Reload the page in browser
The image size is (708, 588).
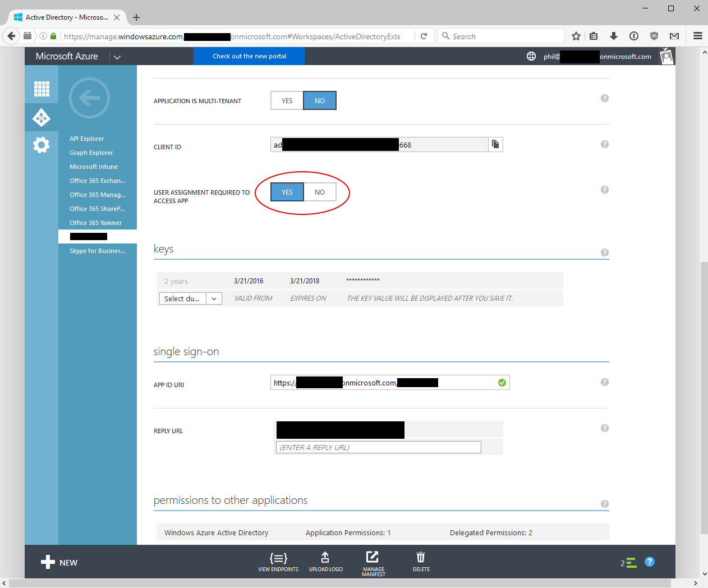[424, 36]
